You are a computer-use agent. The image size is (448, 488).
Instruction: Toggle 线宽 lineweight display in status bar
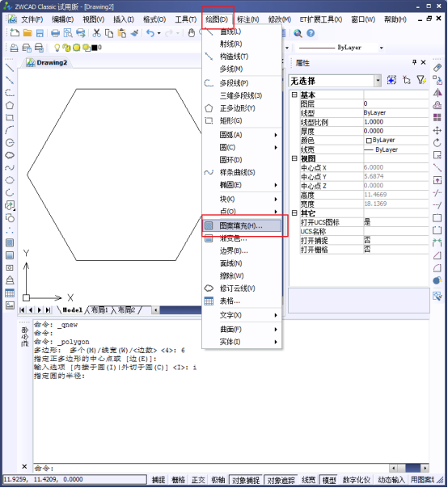(x=309, y=480)
